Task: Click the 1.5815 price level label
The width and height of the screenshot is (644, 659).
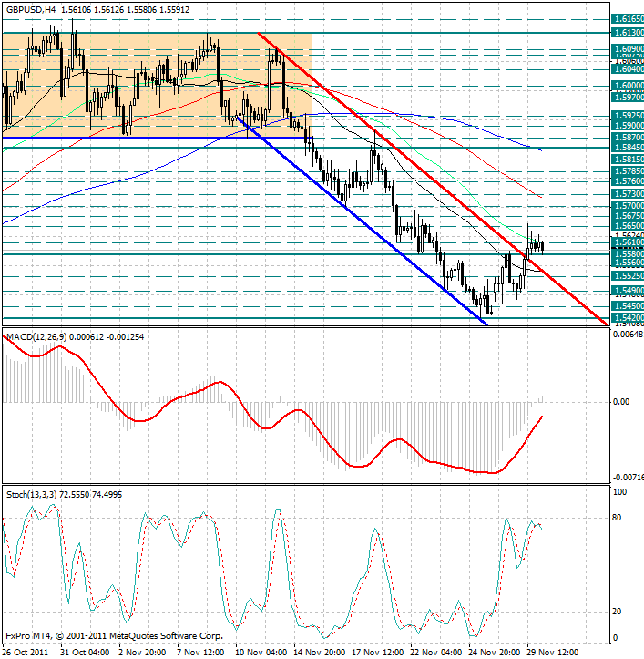Action: (x=628, y=160)
